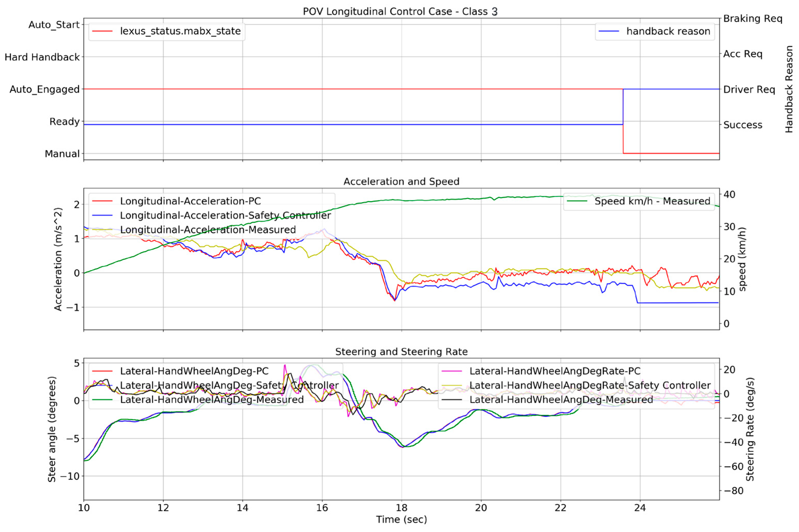This screenshot has width=799, height=532.
Task: Click Lateral-HandWheelAngDegRate-PC legend entry
Action: (x=554, y=371)
